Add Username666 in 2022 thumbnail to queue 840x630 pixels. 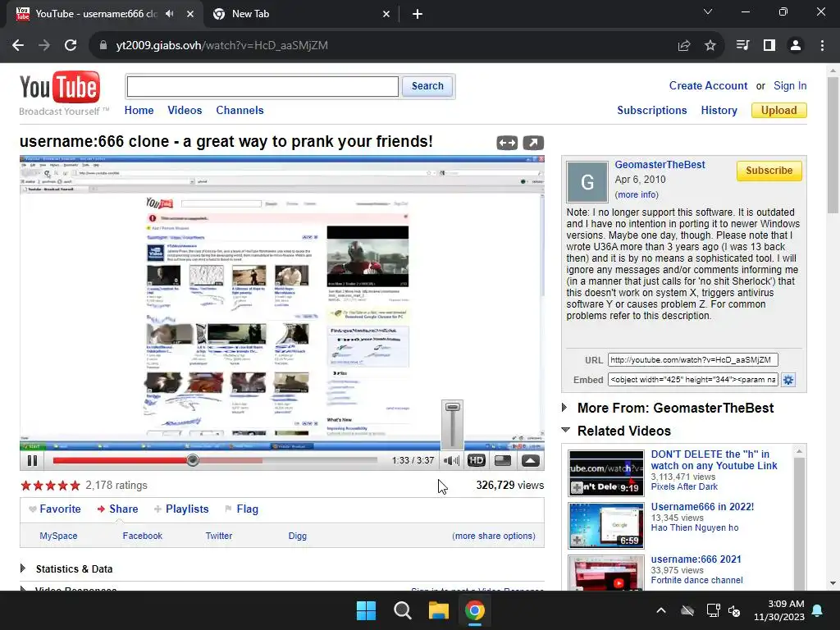577,540
